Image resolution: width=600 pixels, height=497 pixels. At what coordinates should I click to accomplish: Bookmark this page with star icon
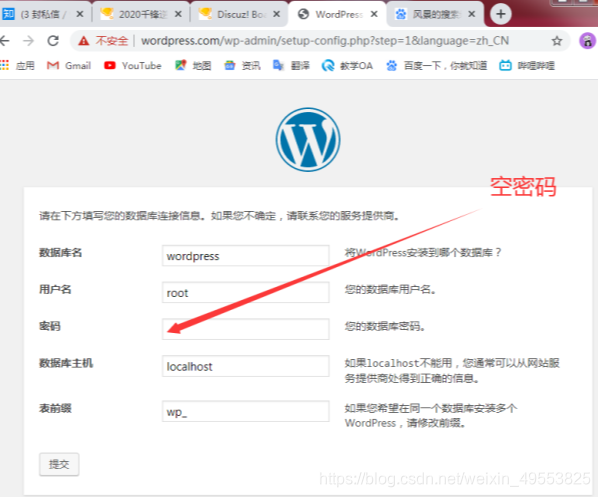tap(557, 41)
